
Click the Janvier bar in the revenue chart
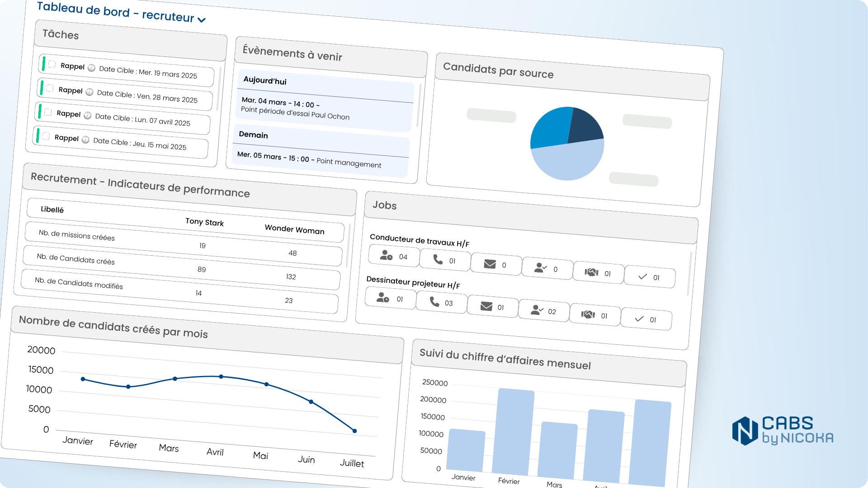tap(466, 450)
